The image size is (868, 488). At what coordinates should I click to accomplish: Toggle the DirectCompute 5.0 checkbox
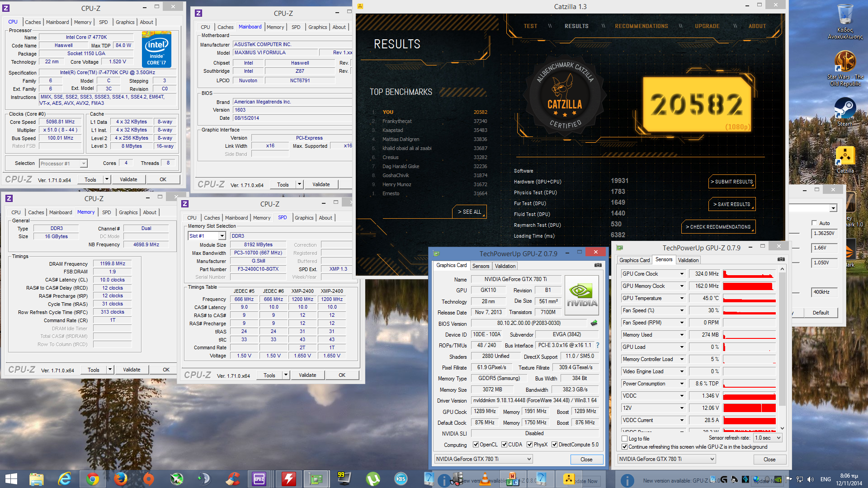pyautogui.click(x=554, y=445)
